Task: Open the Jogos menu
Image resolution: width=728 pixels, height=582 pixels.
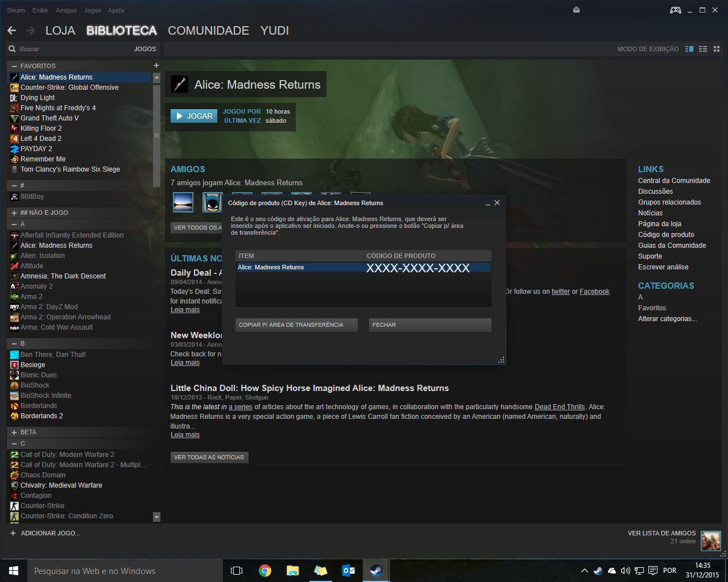Action: (x=92, y=10)
